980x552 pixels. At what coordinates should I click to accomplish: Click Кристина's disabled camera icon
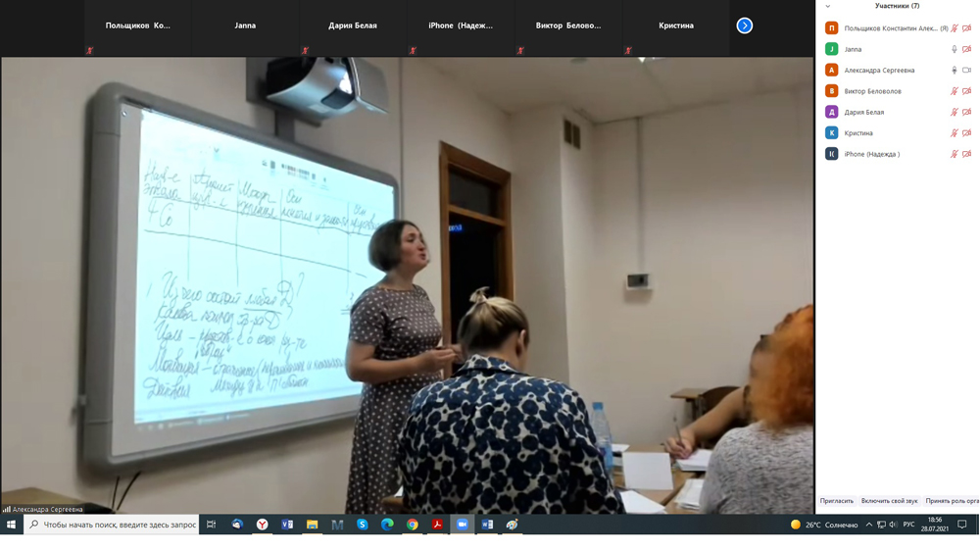[x=966, y=133]
